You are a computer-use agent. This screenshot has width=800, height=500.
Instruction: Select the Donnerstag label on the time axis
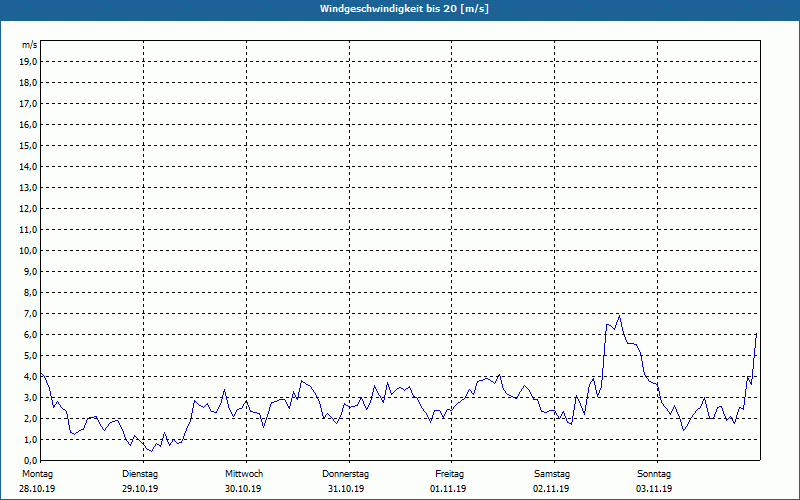point(346,473)
